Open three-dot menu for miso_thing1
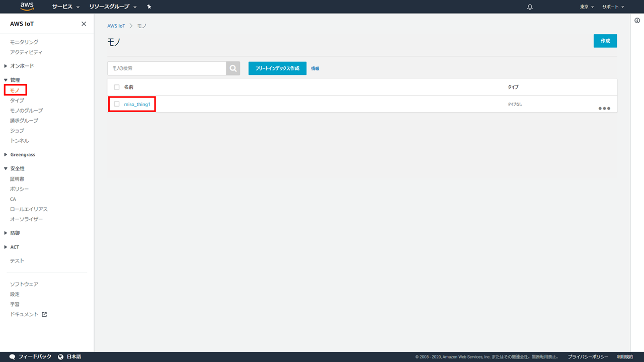The image size is (644, 362). [604, 108]
